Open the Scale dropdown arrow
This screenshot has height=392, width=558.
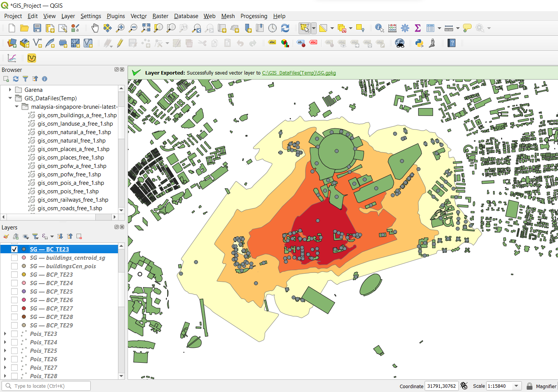click(x=516, y=386)
